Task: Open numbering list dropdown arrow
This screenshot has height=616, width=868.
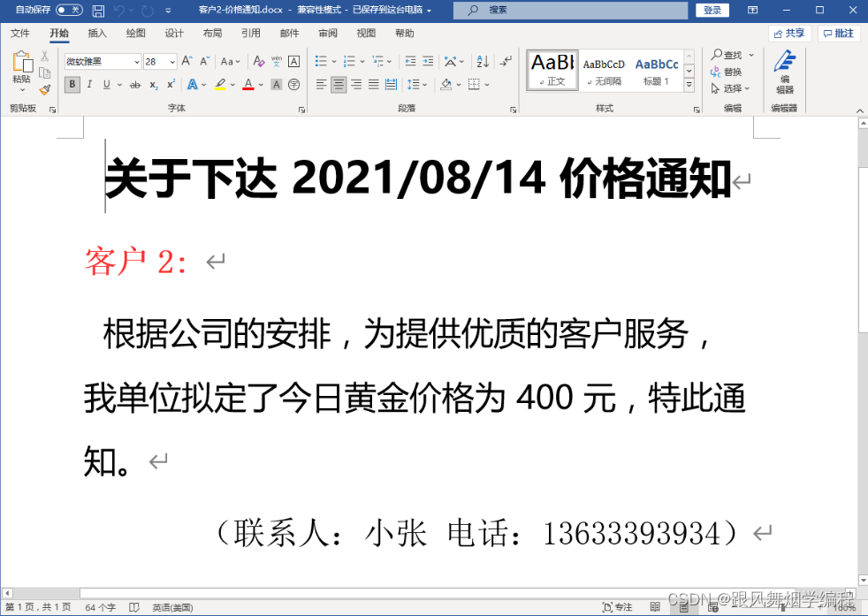Action: [362, 62]
